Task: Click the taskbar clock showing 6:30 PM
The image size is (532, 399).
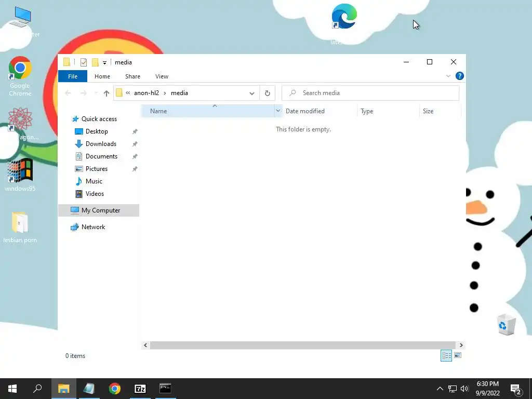Action: tap(487, 389)
